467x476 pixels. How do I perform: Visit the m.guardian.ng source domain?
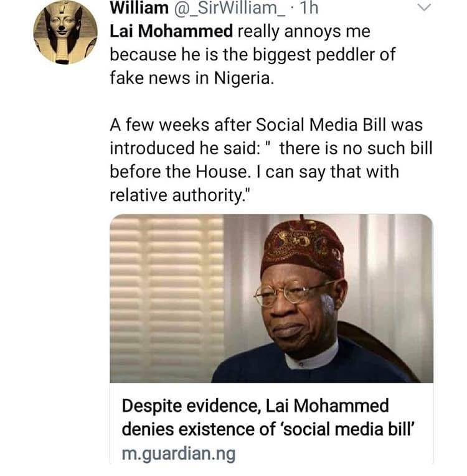tap(179, 454)
